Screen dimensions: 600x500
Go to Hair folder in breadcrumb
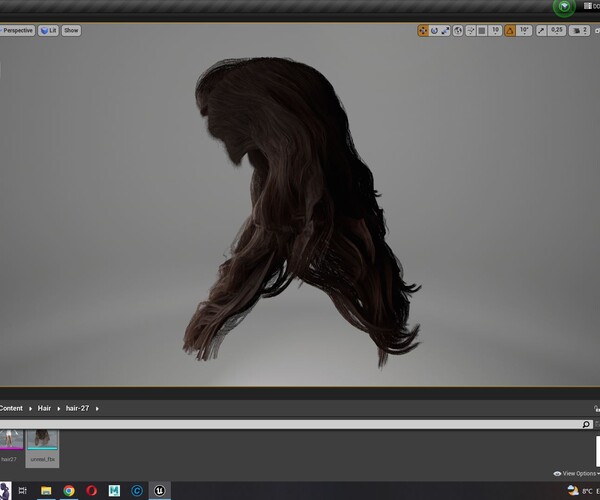pos(44,408)
